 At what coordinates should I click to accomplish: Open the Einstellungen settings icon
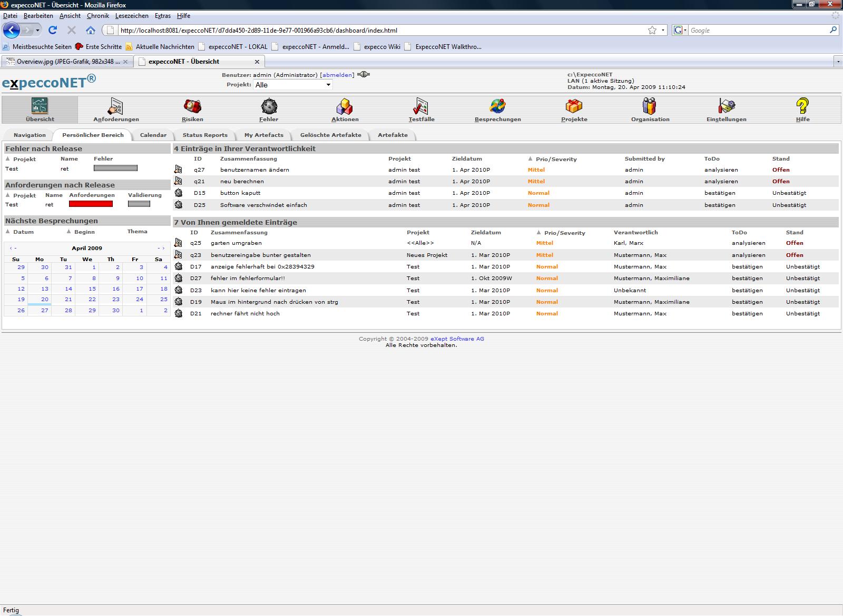pyautogui.click(x=726, y=107)
